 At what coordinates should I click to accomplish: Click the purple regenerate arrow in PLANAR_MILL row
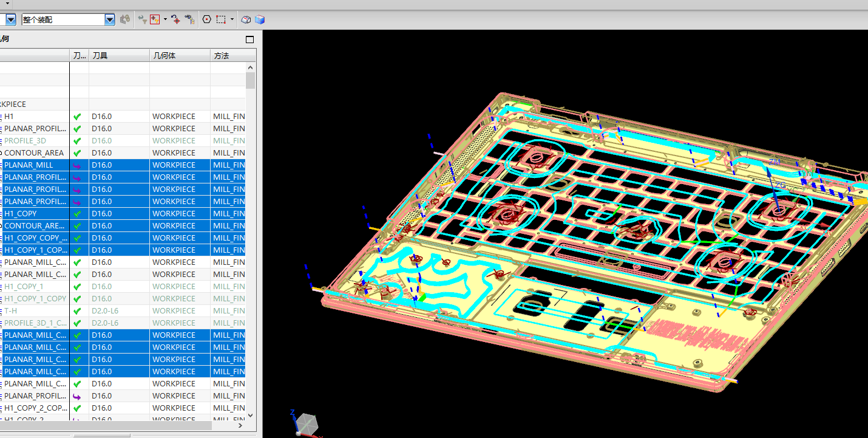click(77, 165)
